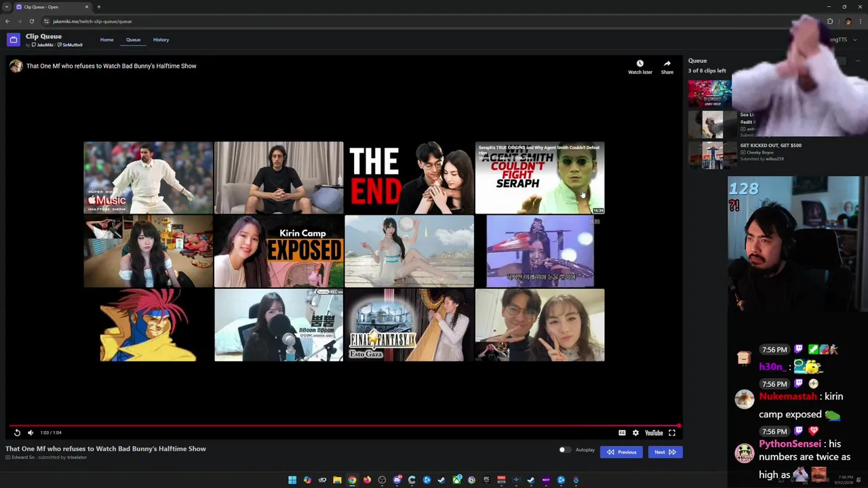Open the queue options three-dot menu
Viewport: 868px width, 488px height.
(857, 61)
